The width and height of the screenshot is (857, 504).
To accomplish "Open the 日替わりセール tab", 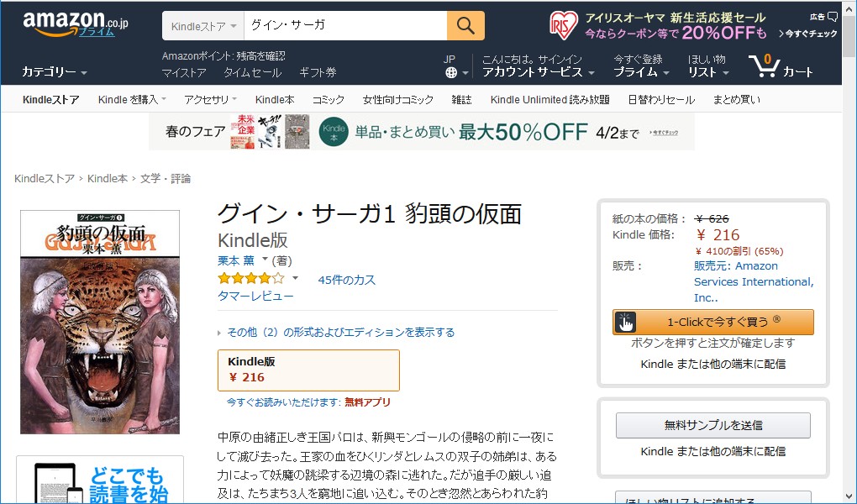I will (661, 100).
